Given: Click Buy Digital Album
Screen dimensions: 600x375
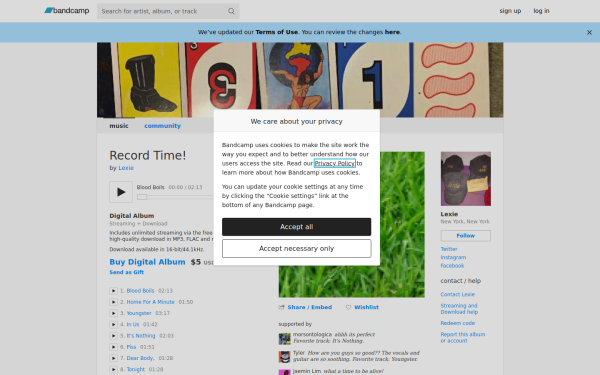Looking at the screenshot, I should (x=147, y=262).
